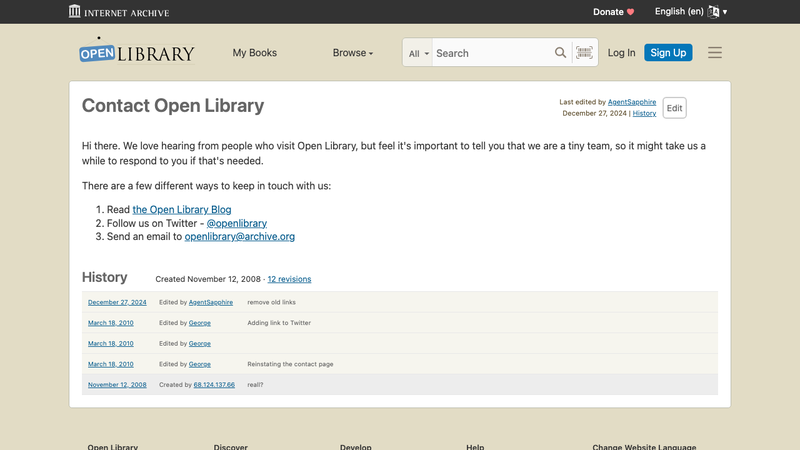Image resolution: width=800 pixels, height=450 pixels.
Task: Click the barcode scanner icon
Action: [584, 53]
